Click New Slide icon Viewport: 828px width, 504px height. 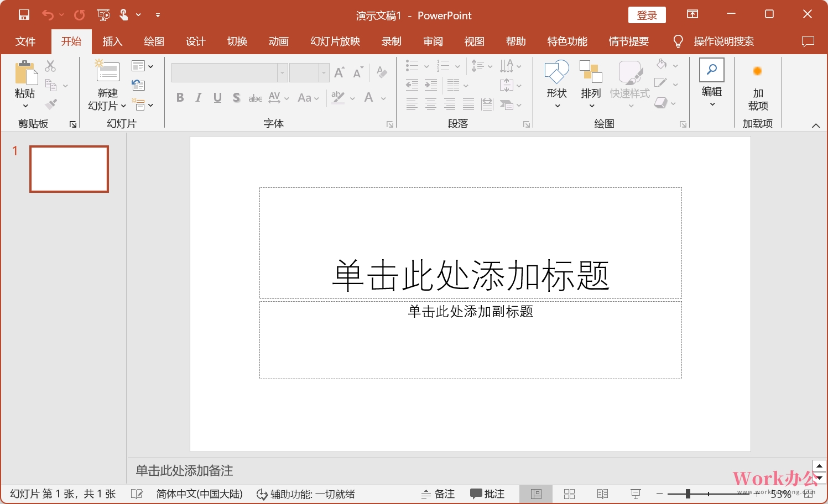(107, 72)
